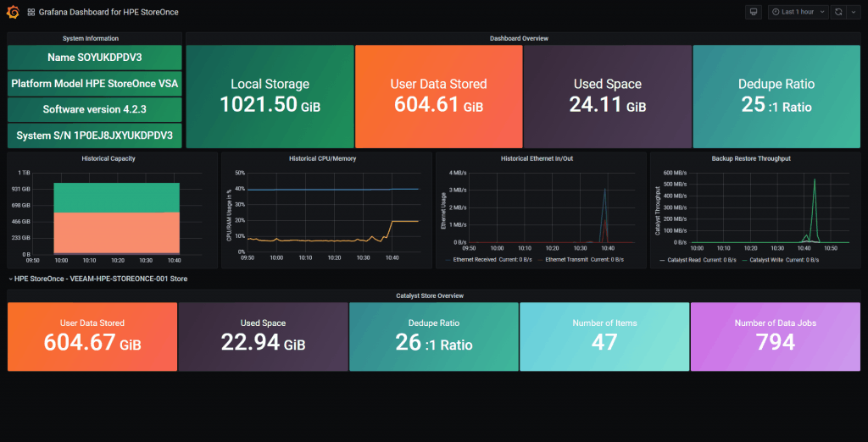
Task: Open the Last 1 hour time picker
Action: tap(798, 12)
